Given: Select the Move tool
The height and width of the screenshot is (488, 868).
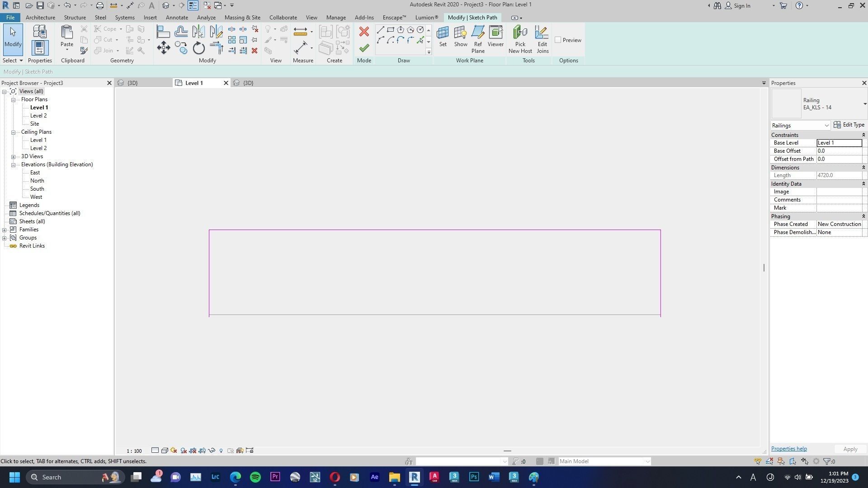Looking at the screenshot, I should (164, 48).
